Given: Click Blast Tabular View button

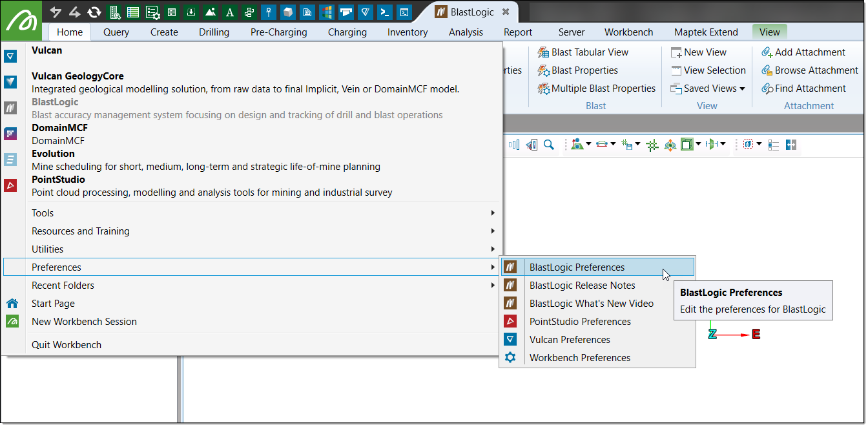Looking at the screenshot, I should [x=583, y=52].
